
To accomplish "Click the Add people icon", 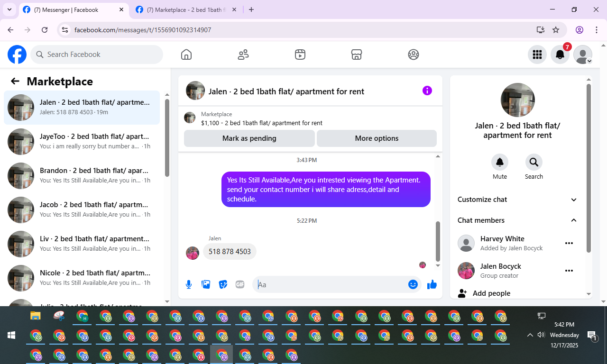I will [x=462, y=293].
